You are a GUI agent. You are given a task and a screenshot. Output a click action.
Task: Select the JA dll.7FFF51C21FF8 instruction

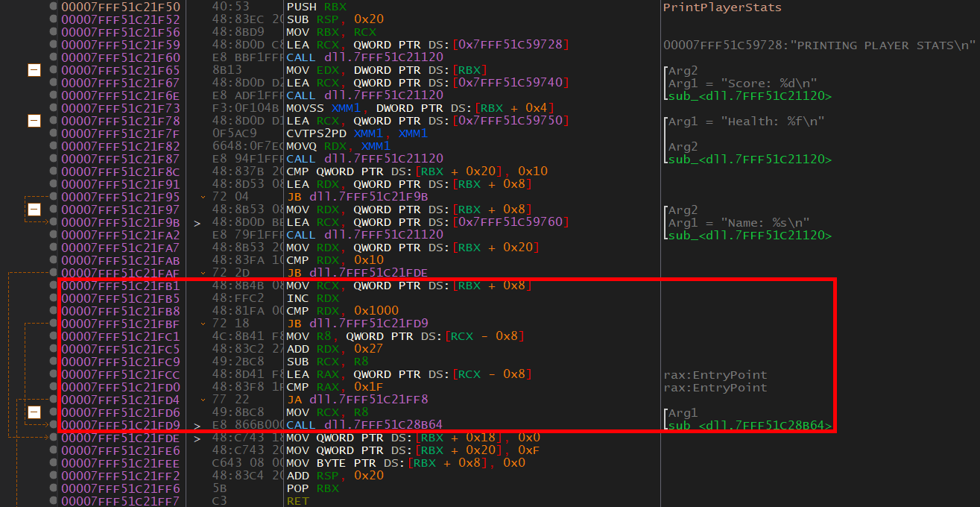357,400
